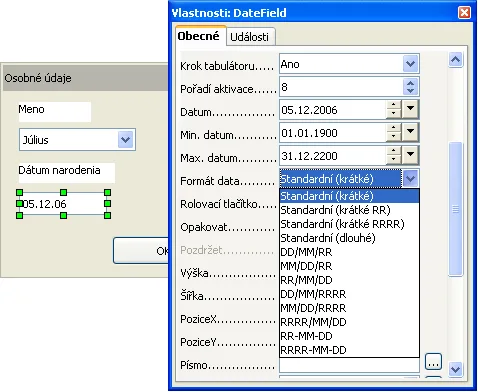The height and width of the screenshot is (392, 478).
Task: Collapse the Formát data dropdown arrow
Action: tap(410, 179)
